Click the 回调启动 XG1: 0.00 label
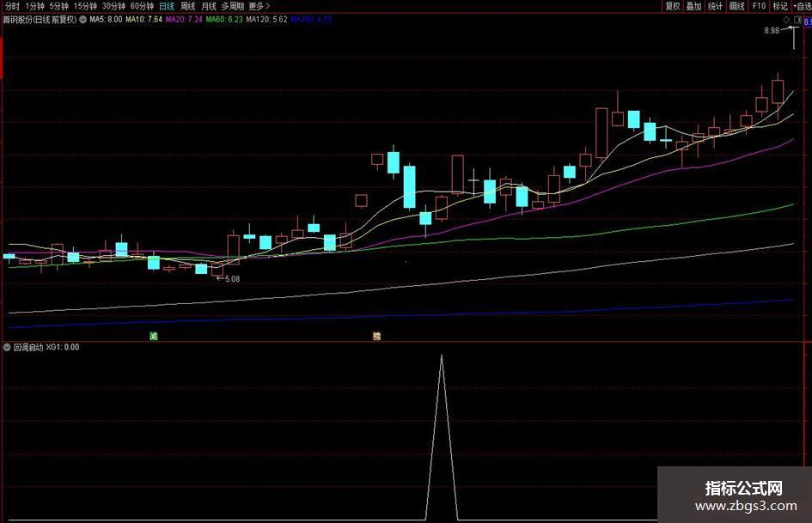Screen dimensions: 812x523 [x=46, y=348]
